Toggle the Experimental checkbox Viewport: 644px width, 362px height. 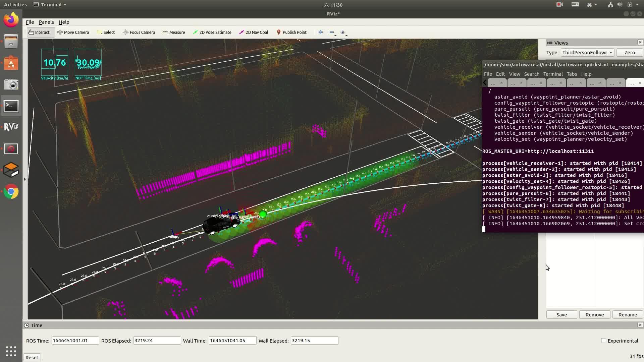[604, 341]
